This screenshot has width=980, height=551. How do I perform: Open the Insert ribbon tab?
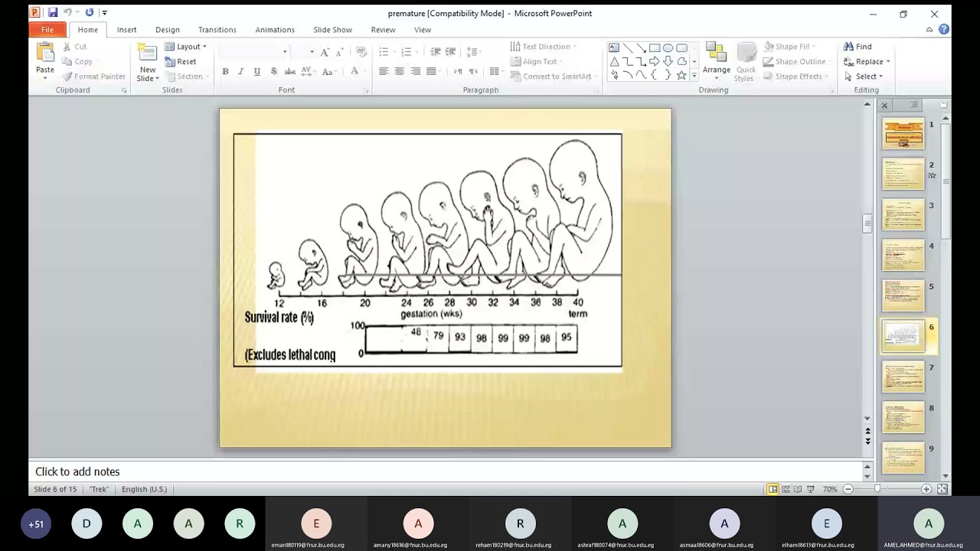click(127, 30)
